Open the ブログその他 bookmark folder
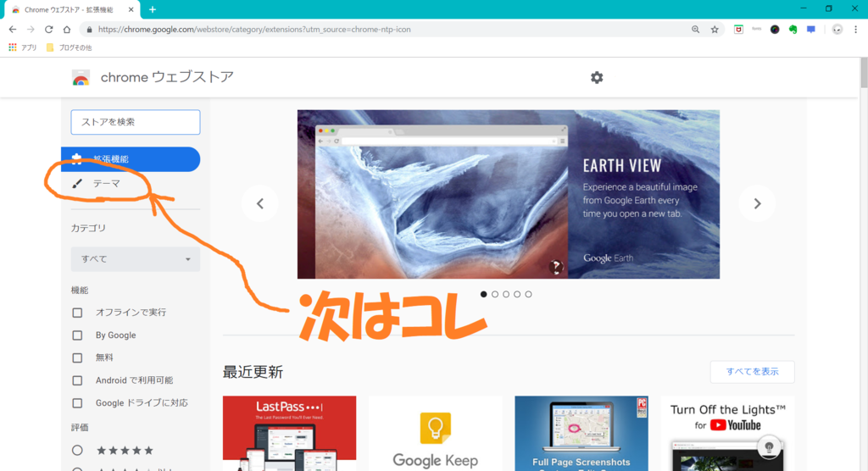The height and width of the screenshot is (471, 868). click(x=70, y=47)
